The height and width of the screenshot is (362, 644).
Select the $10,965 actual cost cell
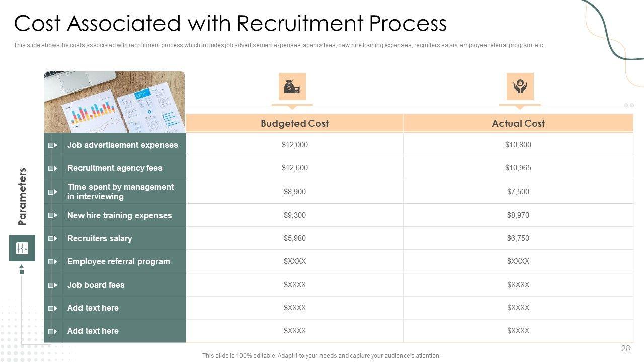(x=518, y=168)
